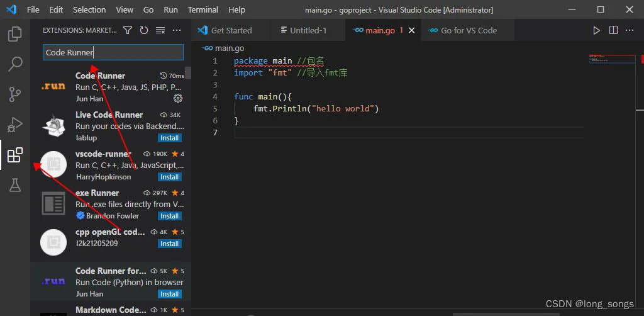
Task: Click the cpp openGL extension icon
Action: coord(53,242)
